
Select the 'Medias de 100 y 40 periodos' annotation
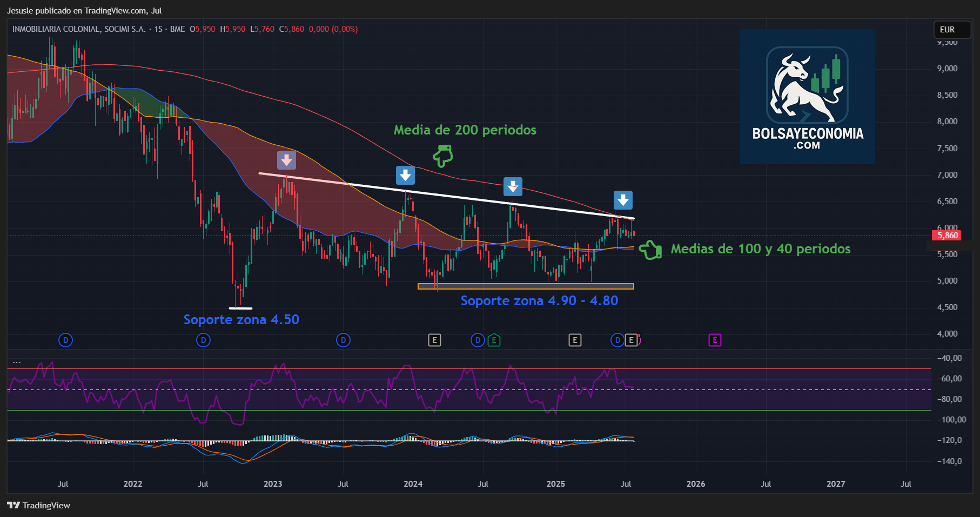(761, 249)
